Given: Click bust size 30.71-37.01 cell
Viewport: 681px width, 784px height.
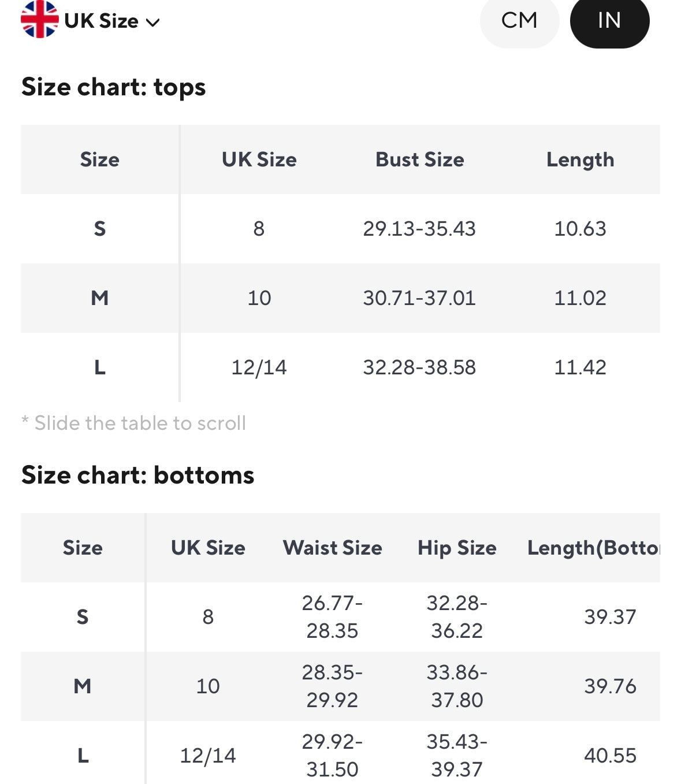Looking at the screenshot, I should click(x=419, y=298).
